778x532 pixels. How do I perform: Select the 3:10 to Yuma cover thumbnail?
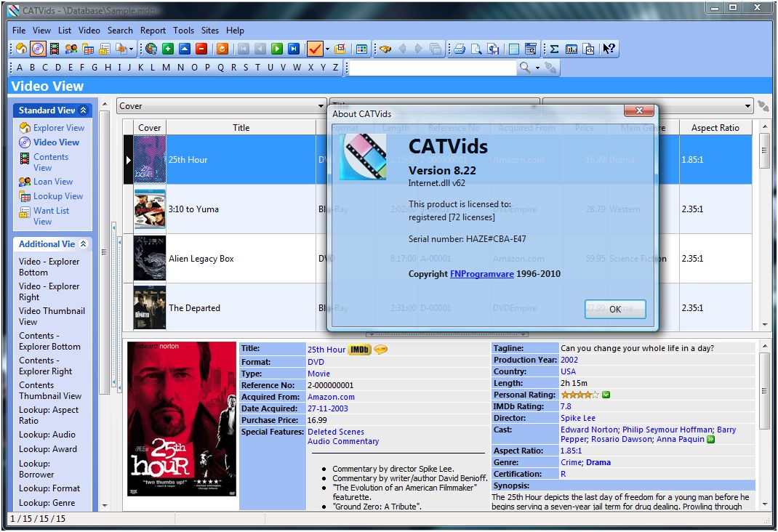(x=150, y=209)
